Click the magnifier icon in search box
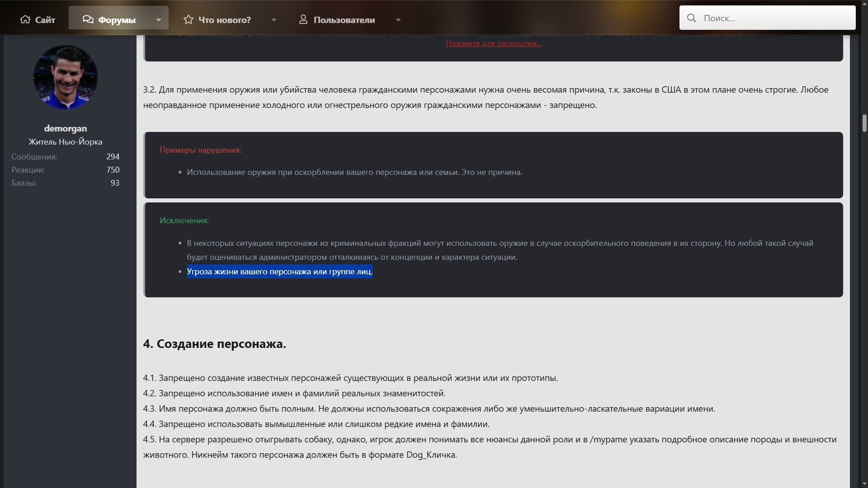Screen dimensions: 868x488 click(x=691, y=18)
